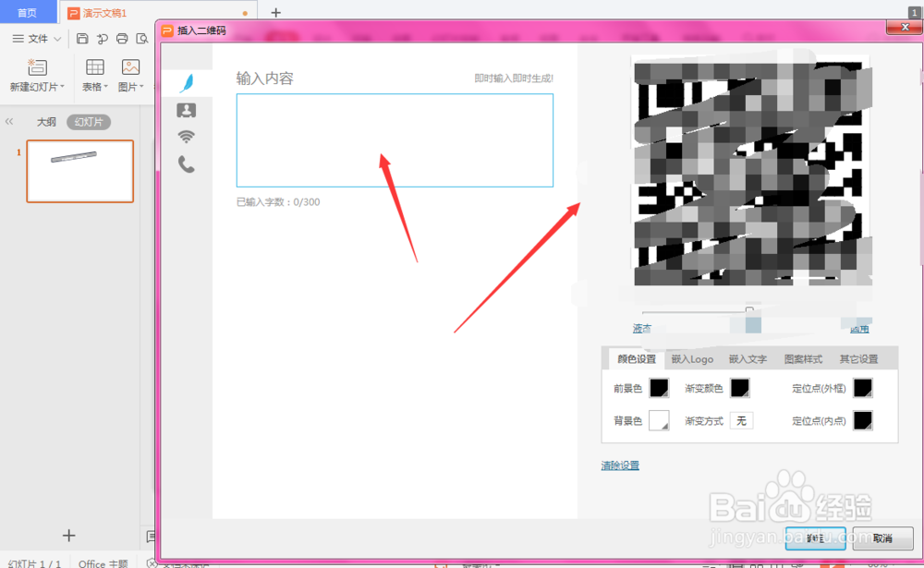This screenshot has height=568, width=924.
Task: Select the WiFi QR code type
Action: 187,137
